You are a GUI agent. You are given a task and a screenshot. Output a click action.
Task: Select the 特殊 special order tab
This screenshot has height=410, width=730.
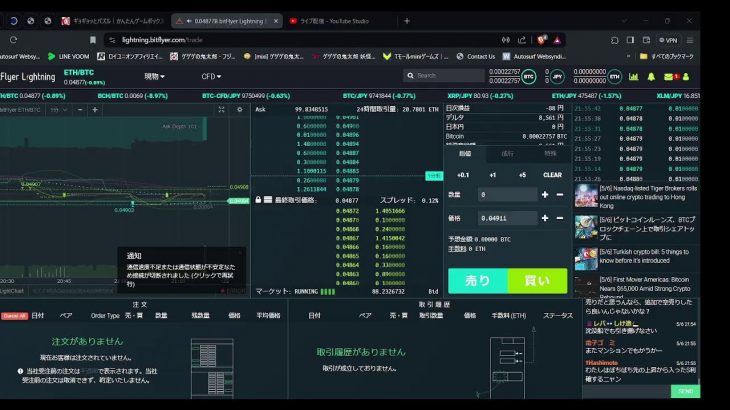(x=550, y=154)
